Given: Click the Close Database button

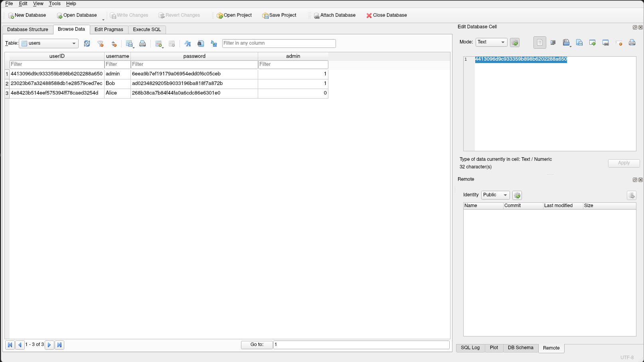Looking at the screenshot, I should pos(386,15).
